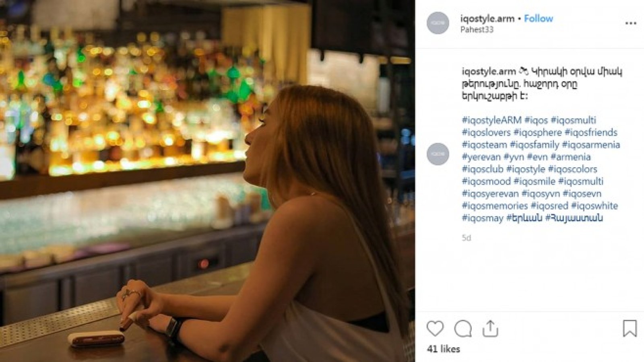Save the post with the bookmark icon

click(630, 328)
